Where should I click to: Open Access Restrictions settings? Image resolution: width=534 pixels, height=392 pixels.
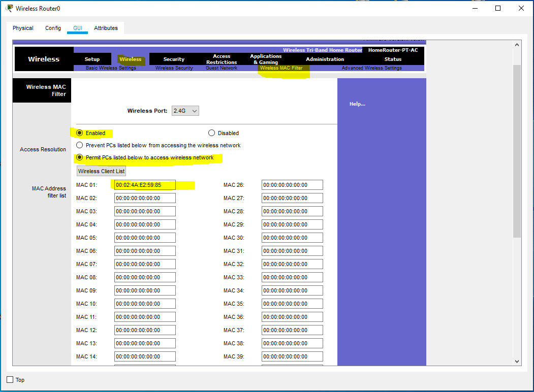[222, 59]
